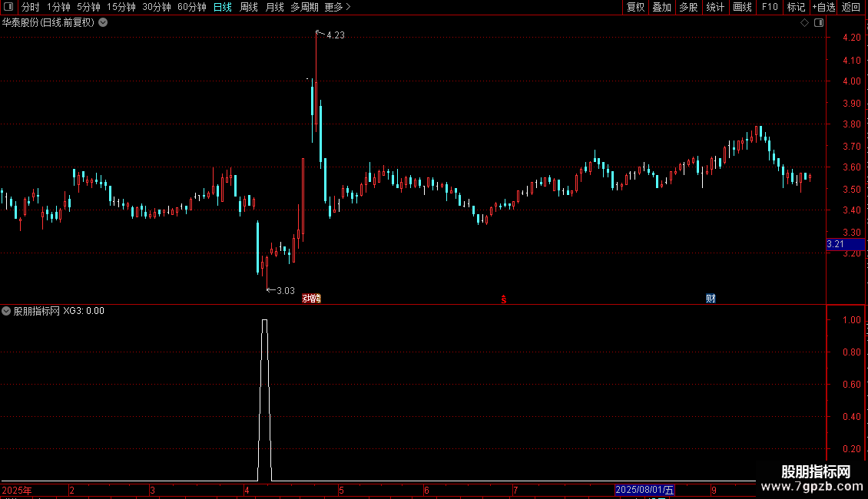868x499 pixels.
Task: Expand the 更多 periods menu
Action: point(337,7)
